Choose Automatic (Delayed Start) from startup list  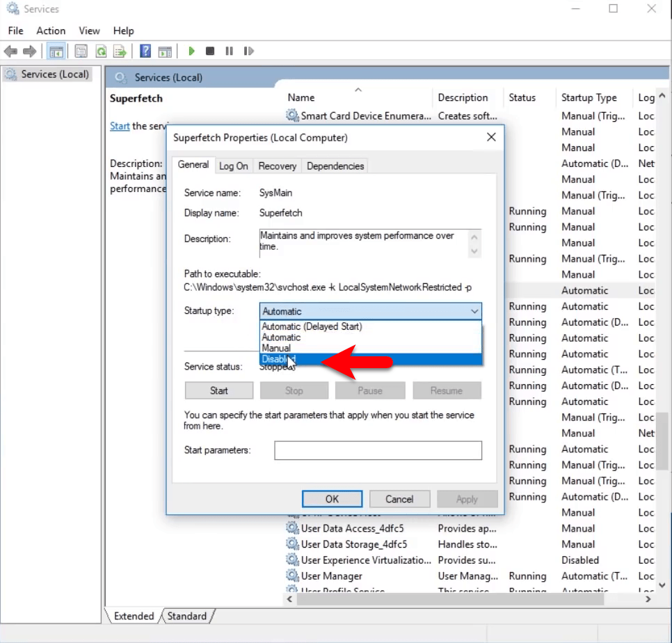(371, 326)
